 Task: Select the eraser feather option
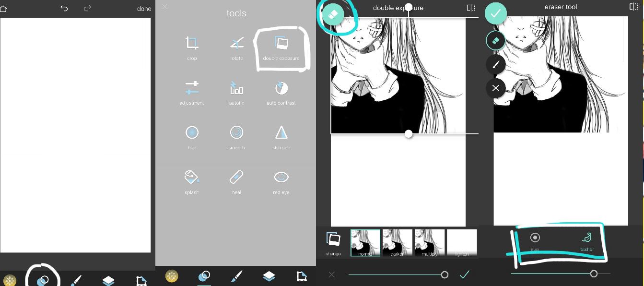586,241
